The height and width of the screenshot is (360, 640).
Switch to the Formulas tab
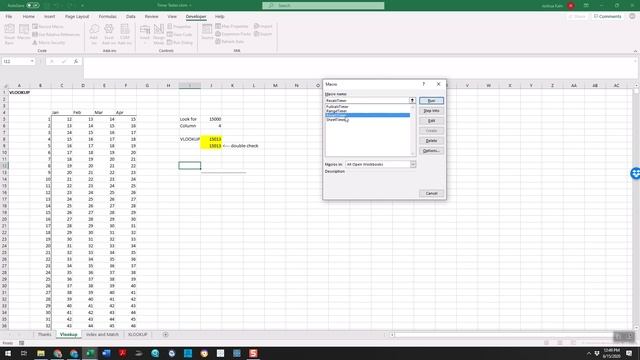coord(107,17)
